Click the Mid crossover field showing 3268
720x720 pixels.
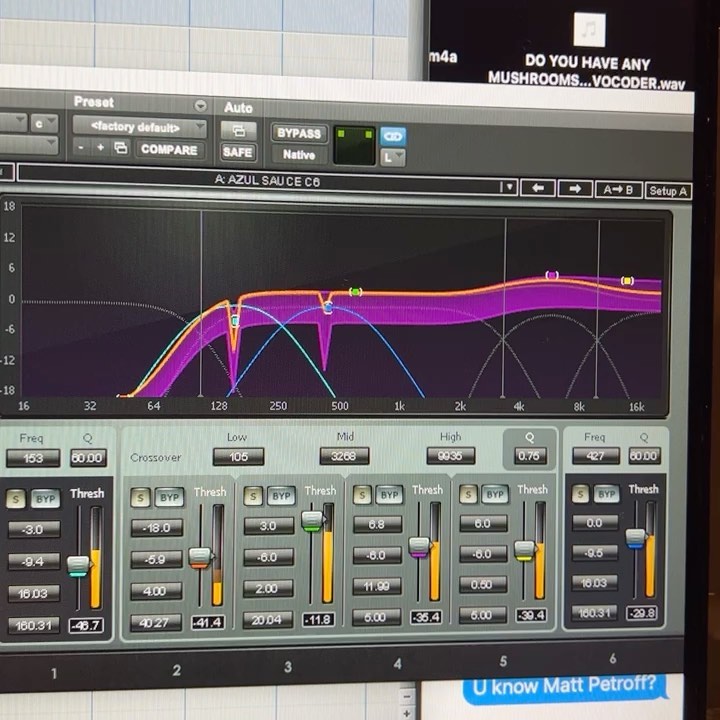point(344,456)
